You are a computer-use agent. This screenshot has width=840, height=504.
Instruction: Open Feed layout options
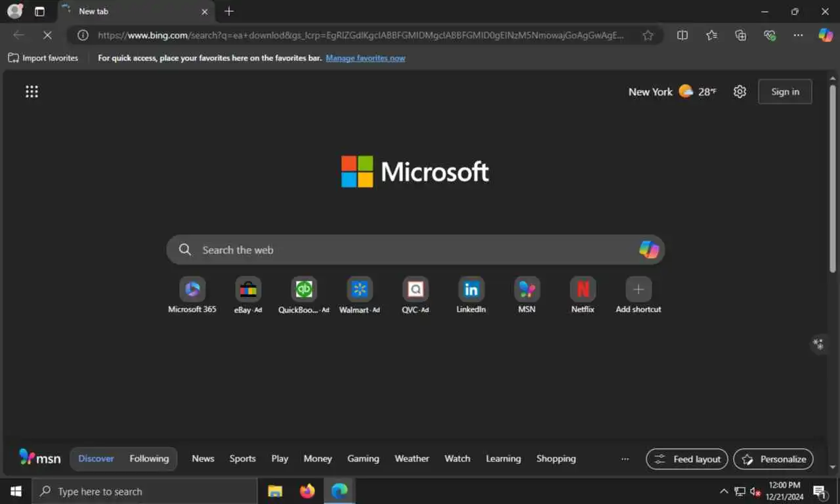point(687,459)
